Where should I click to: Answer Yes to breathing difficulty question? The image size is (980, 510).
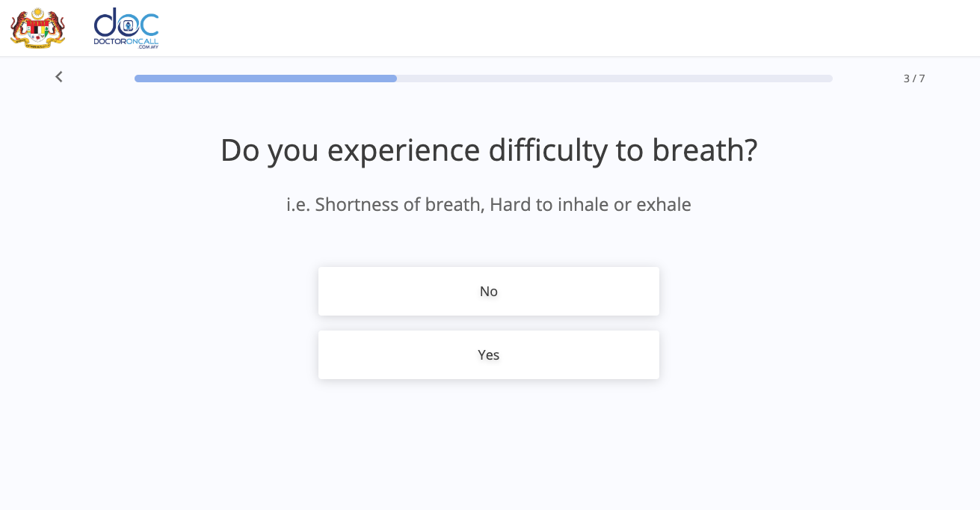(489, 354)
